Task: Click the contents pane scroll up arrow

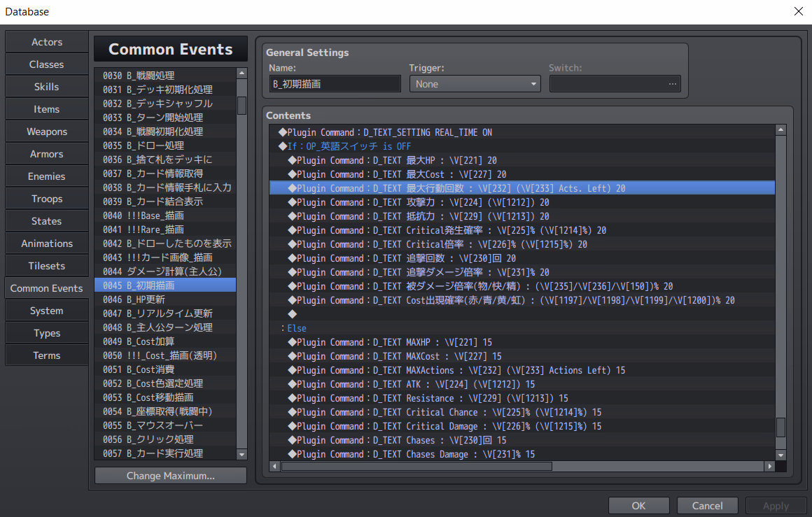Action: (x=780, y=130)
